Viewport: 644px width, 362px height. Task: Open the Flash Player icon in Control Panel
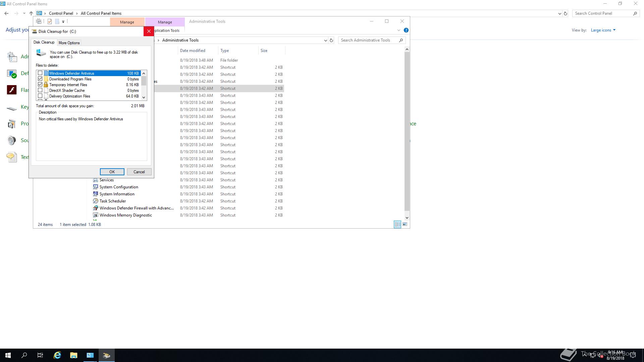tap(12, 90)
